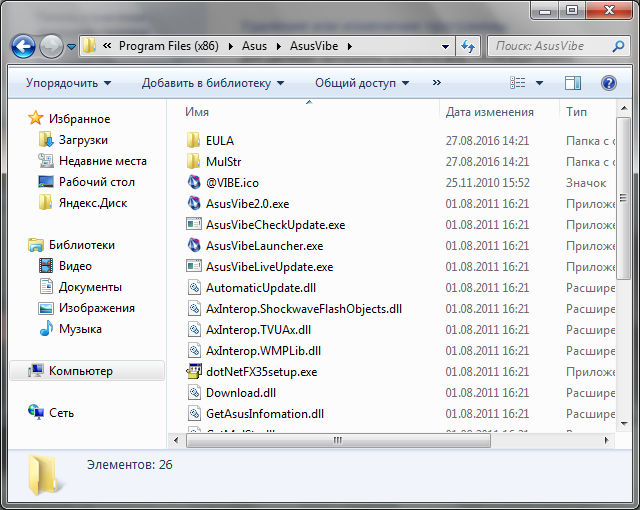
Task: Select Избранное star in sidebar
Action: (36, 118)
